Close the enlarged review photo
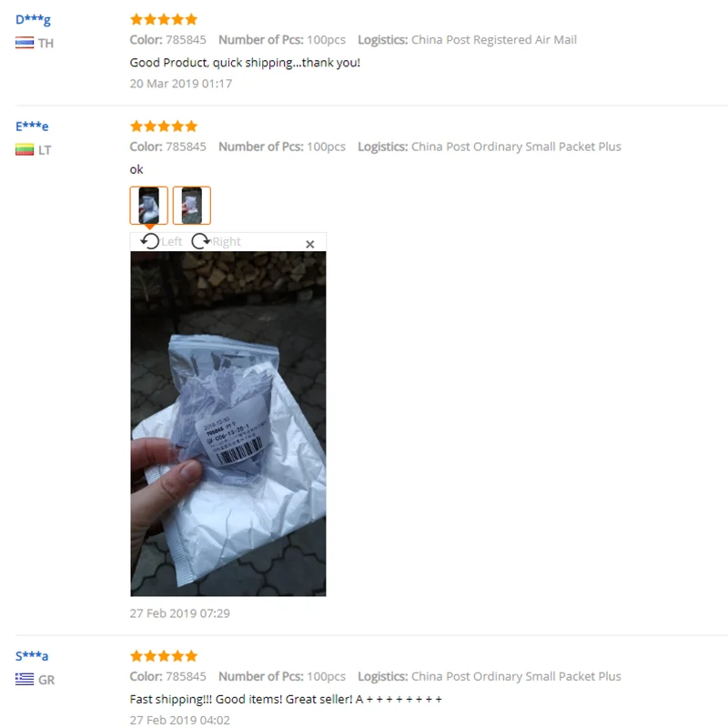Screen dimensions: 728x728 (310, 244)
